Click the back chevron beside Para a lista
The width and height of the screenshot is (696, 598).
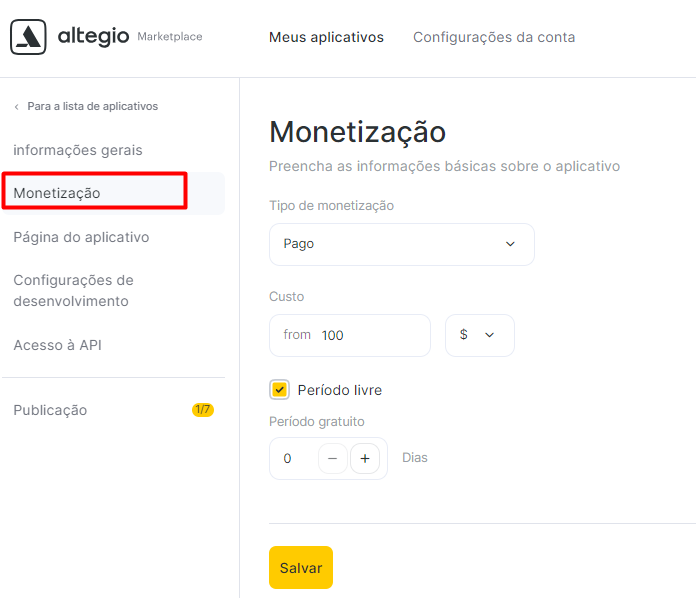point(16,107)
